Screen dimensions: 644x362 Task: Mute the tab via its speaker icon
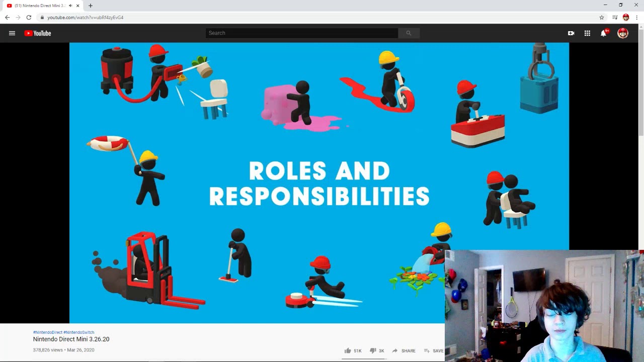tap(70, 6)
